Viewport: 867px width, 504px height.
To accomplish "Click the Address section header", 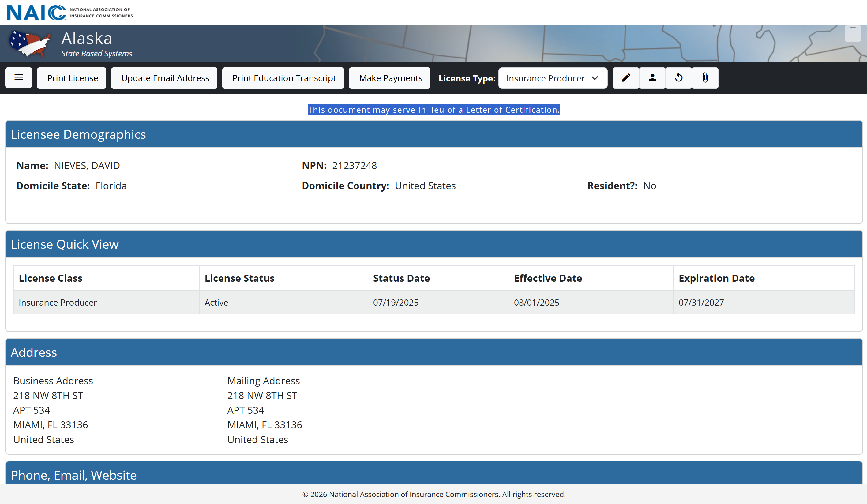I will coord(433,352).
